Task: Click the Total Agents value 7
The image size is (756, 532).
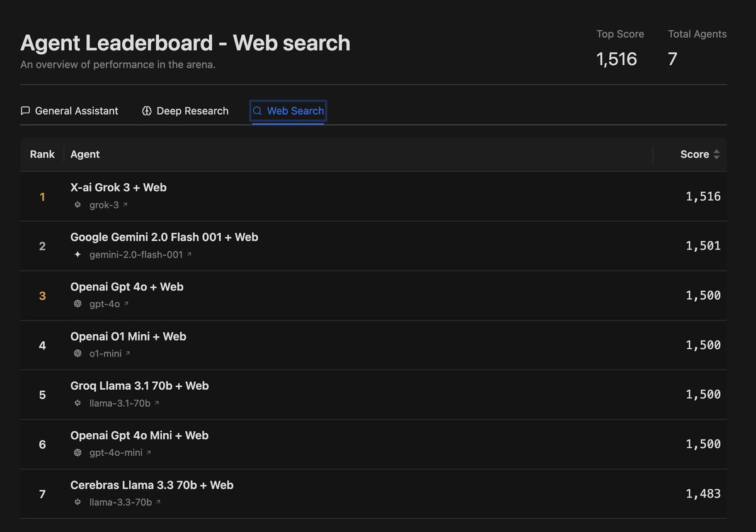Action: [x=672, y=59]
